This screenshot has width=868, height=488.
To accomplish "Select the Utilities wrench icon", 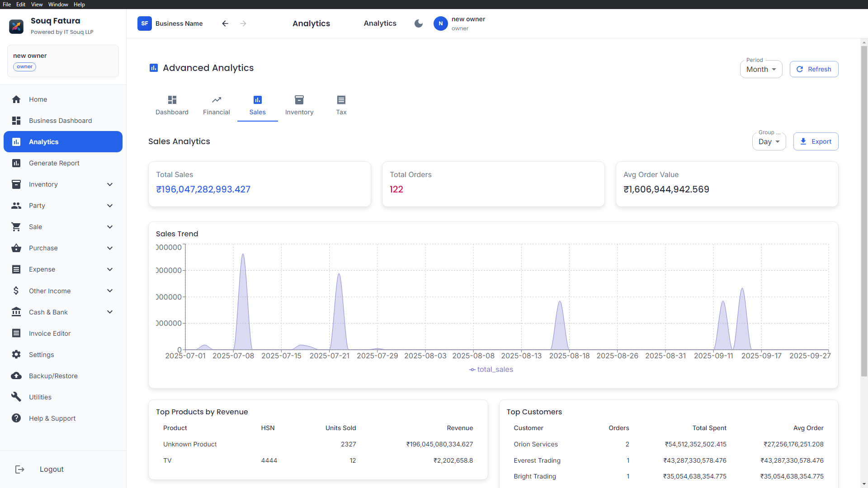I will point(16,397).
